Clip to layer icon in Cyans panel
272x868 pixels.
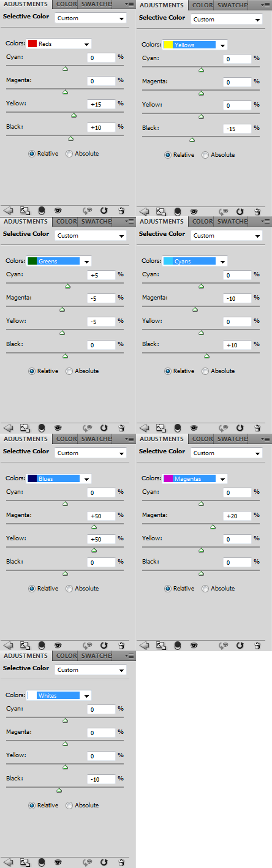(177, 428)
